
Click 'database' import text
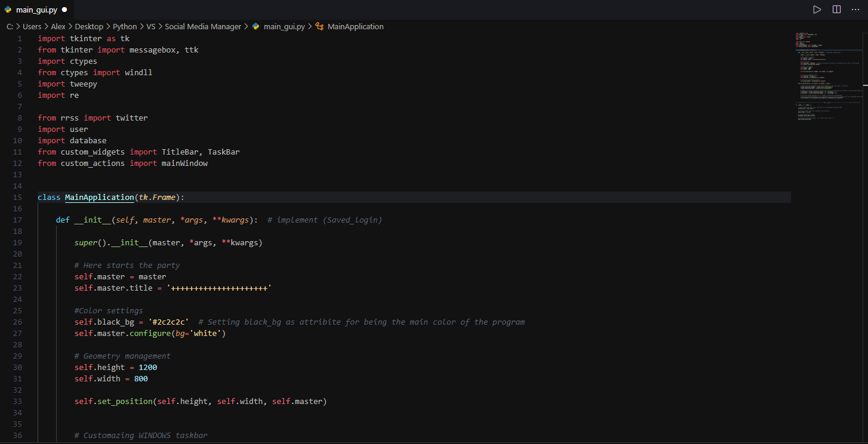click(88, 141)
